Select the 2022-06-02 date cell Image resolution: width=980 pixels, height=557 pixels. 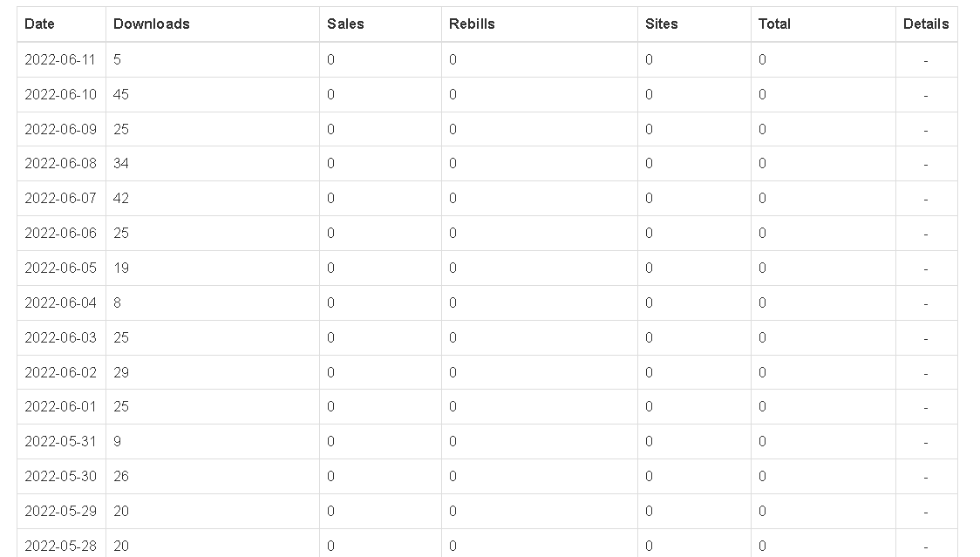60,372
